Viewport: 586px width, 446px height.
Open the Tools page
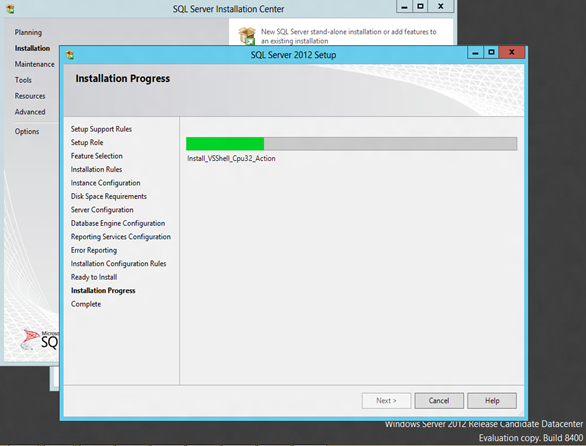pos(23,80)
